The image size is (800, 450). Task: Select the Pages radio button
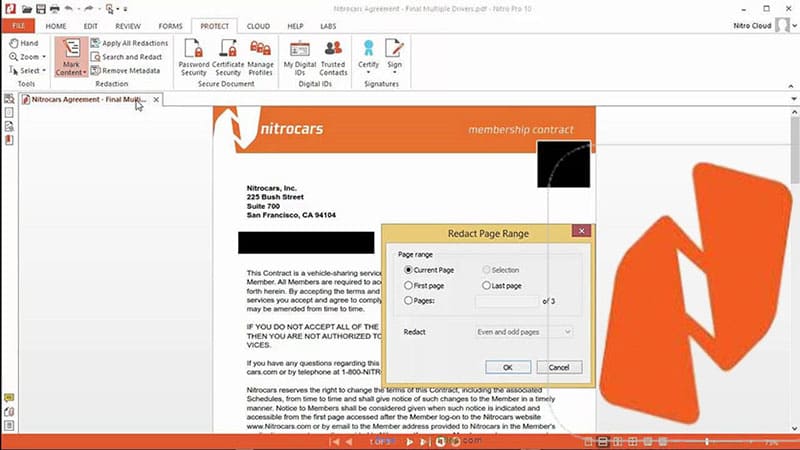point(408,301)
